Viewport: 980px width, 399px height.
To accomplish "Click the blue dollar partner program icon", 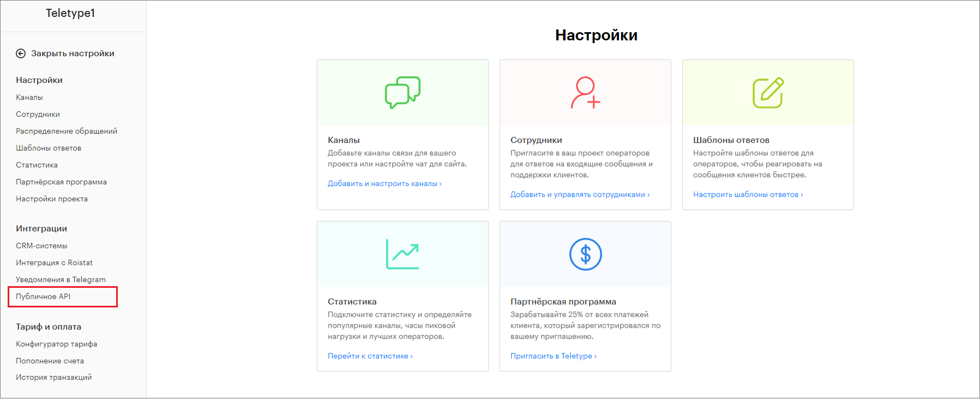I will click(x=585, y=254).
